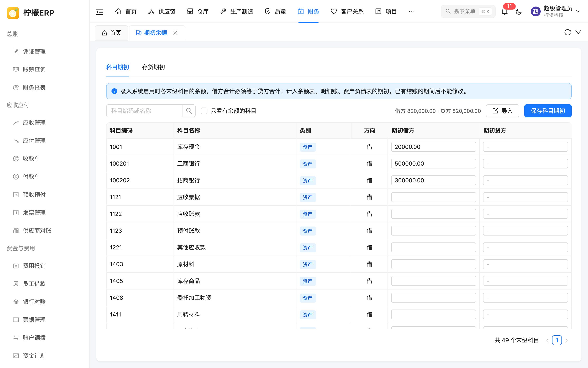588x368 pixels.
Task: Open the 仓库 top menu
Action: click(198, 11)
